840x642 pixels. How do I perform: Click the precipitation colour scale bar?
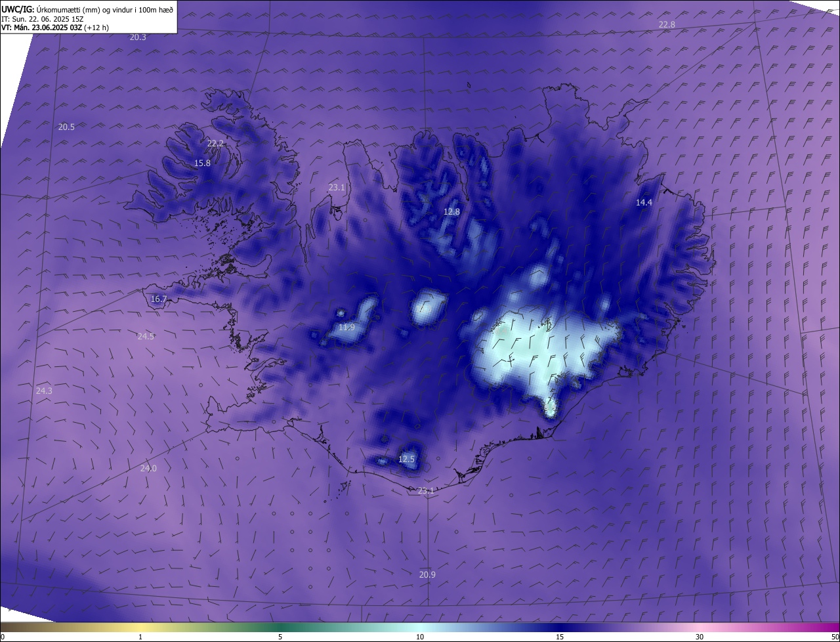(420, 627)
